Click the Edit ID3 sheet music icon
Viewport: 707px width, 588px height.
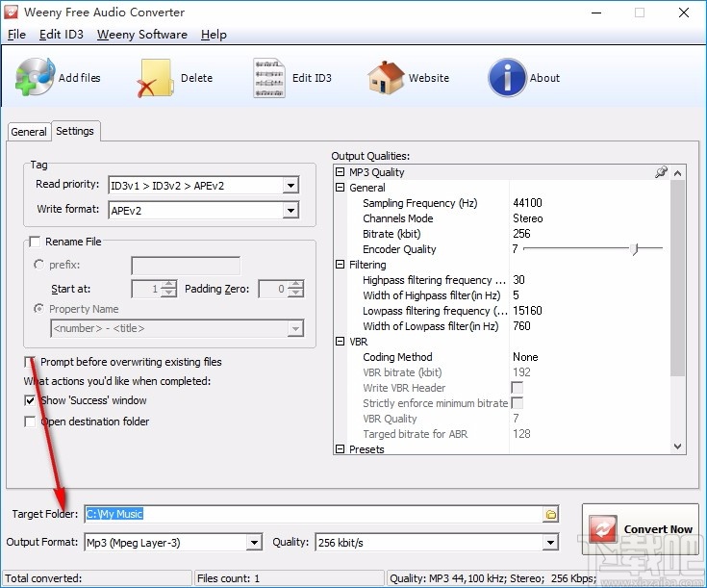coord(268,78)
